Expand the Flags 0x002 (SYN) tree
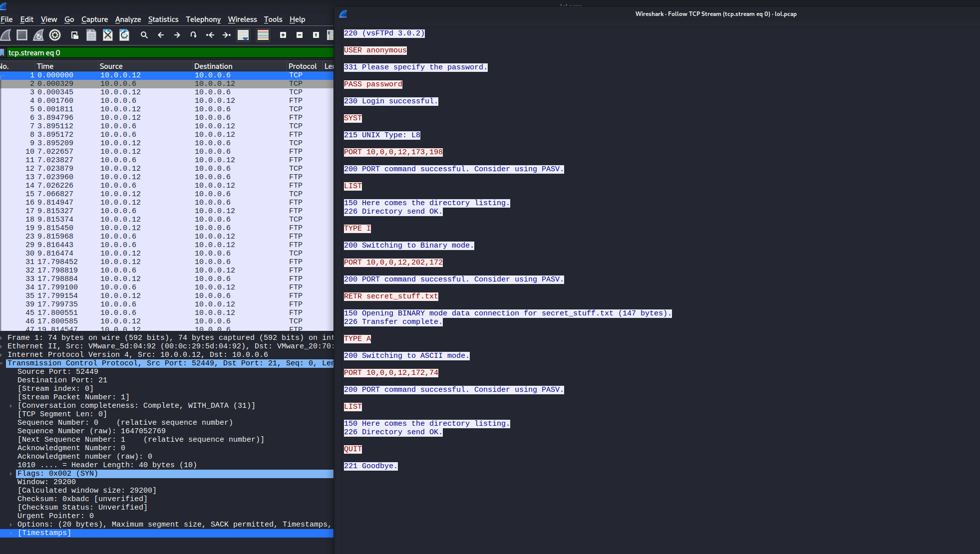Screen dimensions: 980x554 click(x=10, y=474)
